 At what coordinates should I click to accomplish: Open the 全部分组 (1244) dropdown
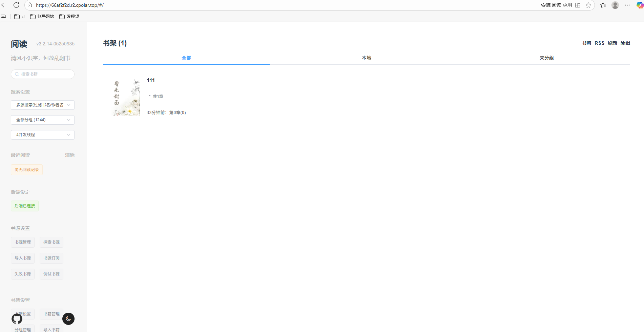(43, 120)
